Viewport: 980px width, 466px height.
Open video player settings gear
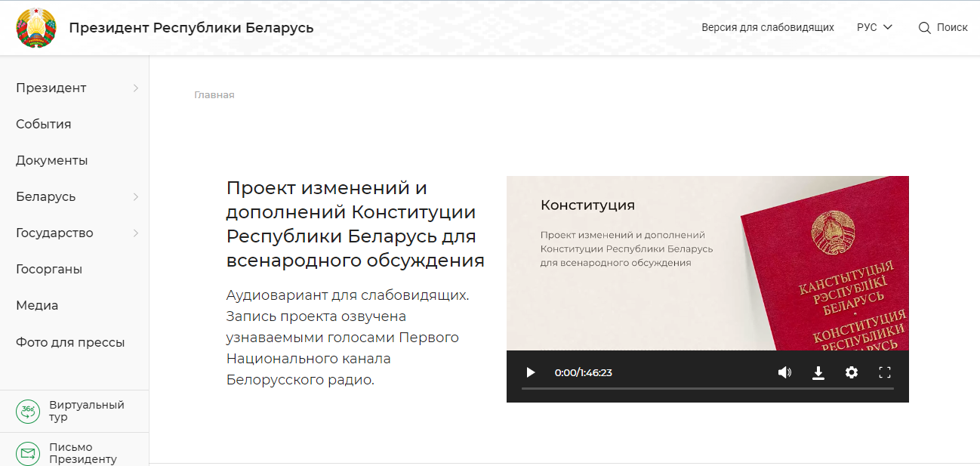tap(852, 372)
